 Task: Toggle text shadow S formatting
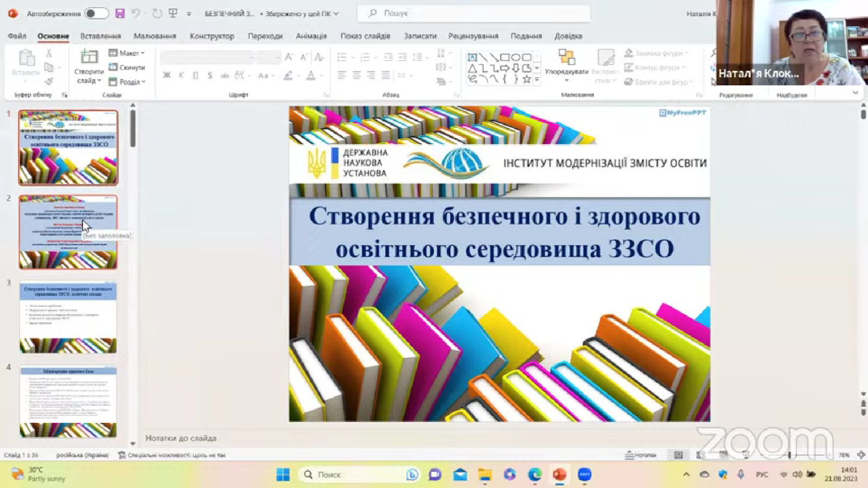pyautogui.click(x=210, y=75)
